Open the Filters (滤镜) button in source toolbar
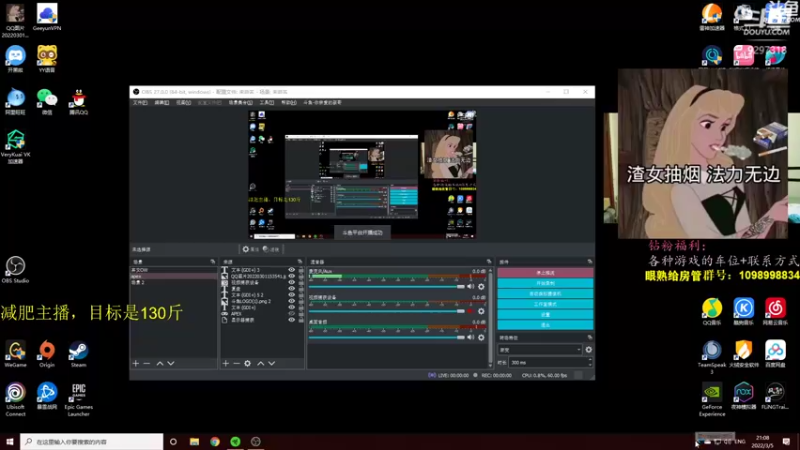The width and height of the screenshot is (800, 450). 271,249
